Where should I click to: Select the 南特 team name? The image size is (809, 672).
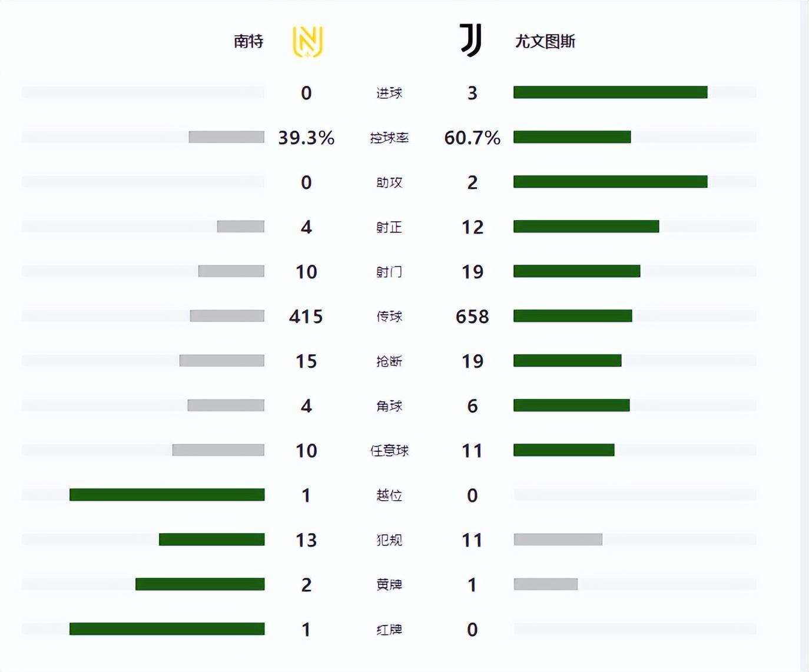coord(248,41)
